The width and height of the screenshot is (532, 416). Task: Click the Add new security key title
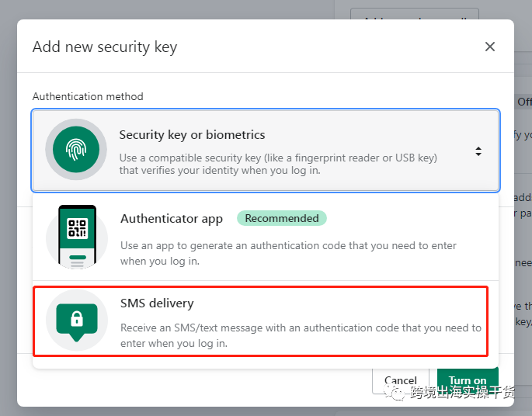coord(105,47)
